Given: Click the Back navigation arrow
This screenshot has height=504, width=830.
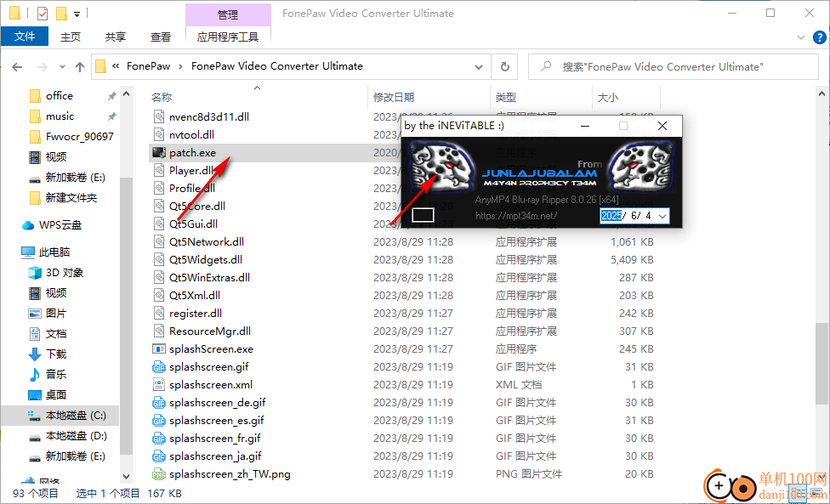Looking at the screenshot, I should click(x=17, y=67).
